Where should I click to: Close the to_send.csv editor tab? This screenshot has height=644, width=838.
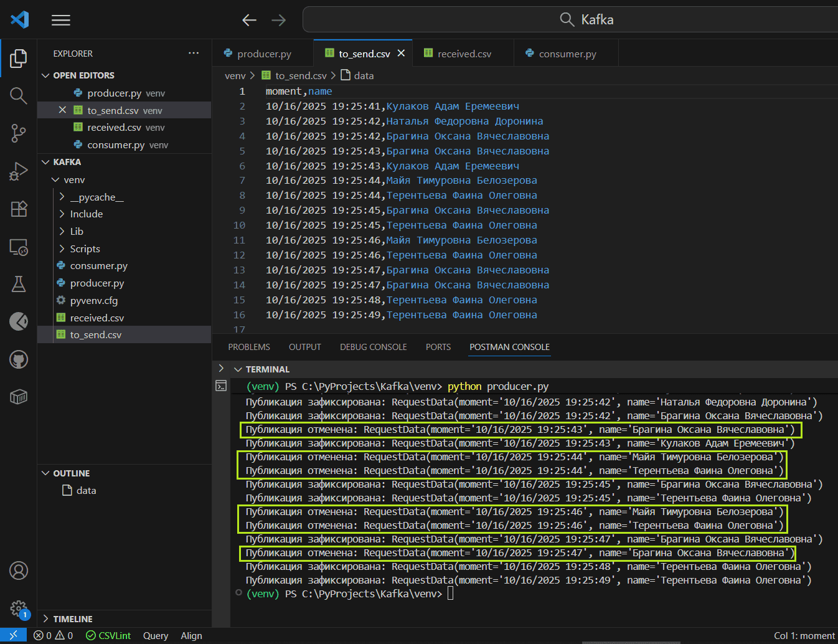[401, 54]
